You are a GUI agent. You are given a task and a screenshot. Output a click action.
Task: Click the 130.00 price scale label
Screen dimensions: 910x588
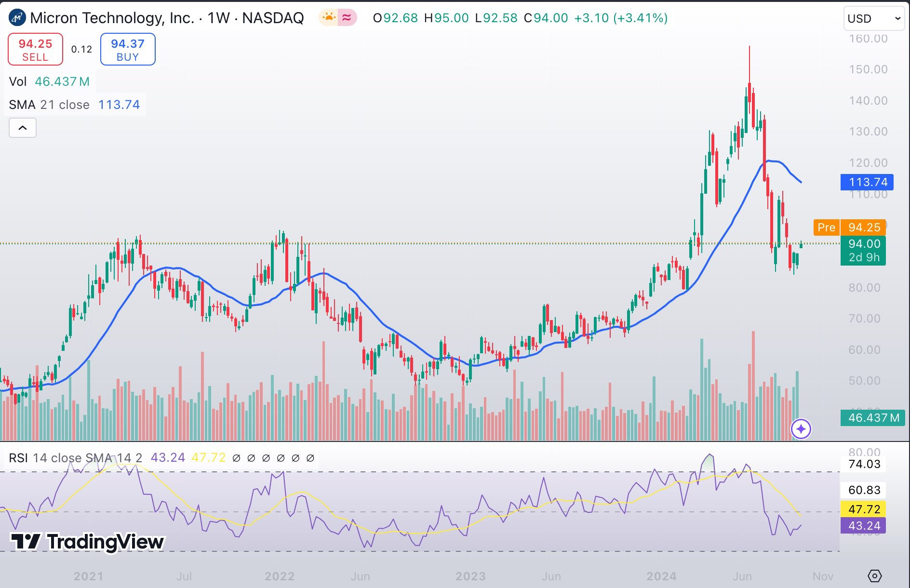[868, 132]
